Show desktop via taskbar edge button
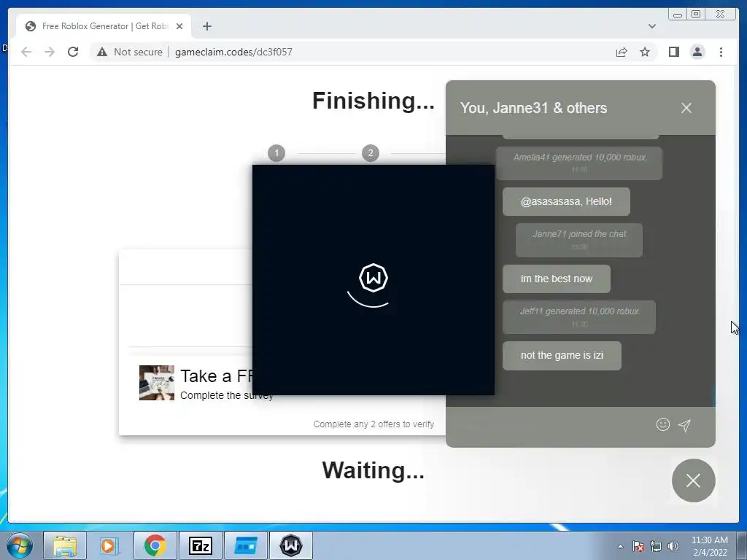The image size is (747, 560). tap(742, 545)
